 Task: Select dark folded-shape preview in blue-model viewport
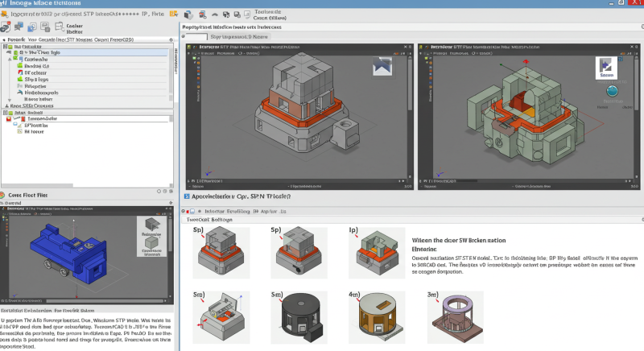click(x=151, y=225)
